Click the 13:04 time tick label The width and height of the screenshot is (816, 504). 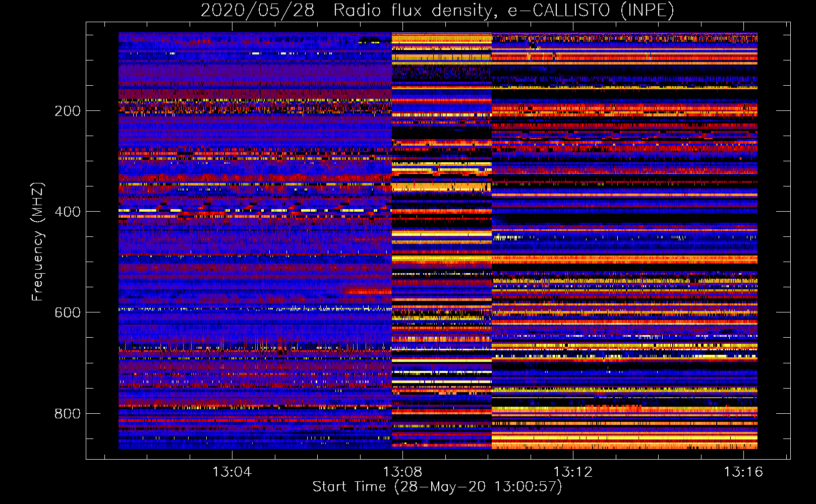[x=231, y=472]
